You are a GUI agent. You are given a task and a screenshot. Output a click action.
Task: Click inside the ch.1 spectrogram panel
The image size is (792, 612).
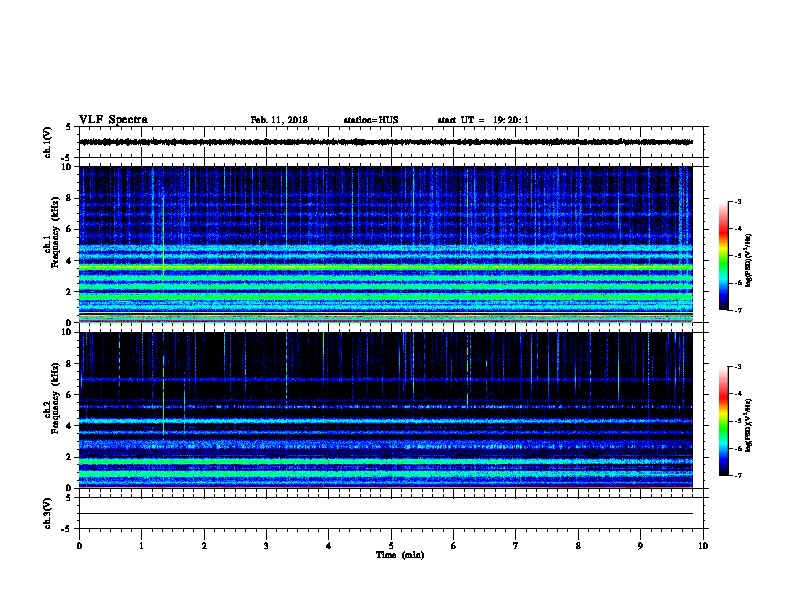pyautogui.click(x=386, y=244)
